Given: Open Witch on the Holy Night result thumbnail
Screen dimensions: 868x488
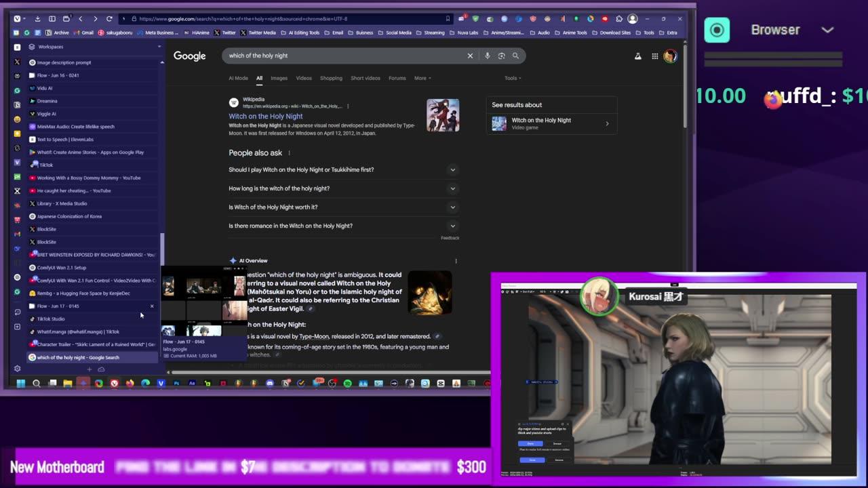Looking at the screenshot, I should point(443,115).
